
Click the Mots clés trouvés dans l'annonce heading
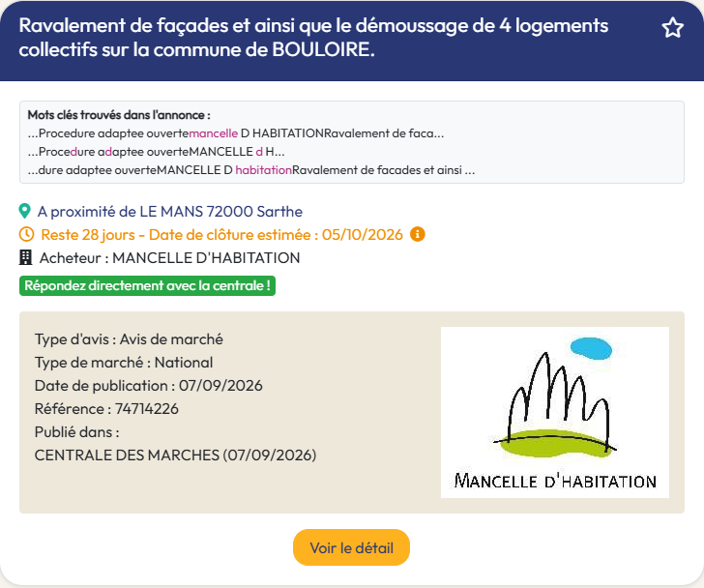click(x=119, y=115)
